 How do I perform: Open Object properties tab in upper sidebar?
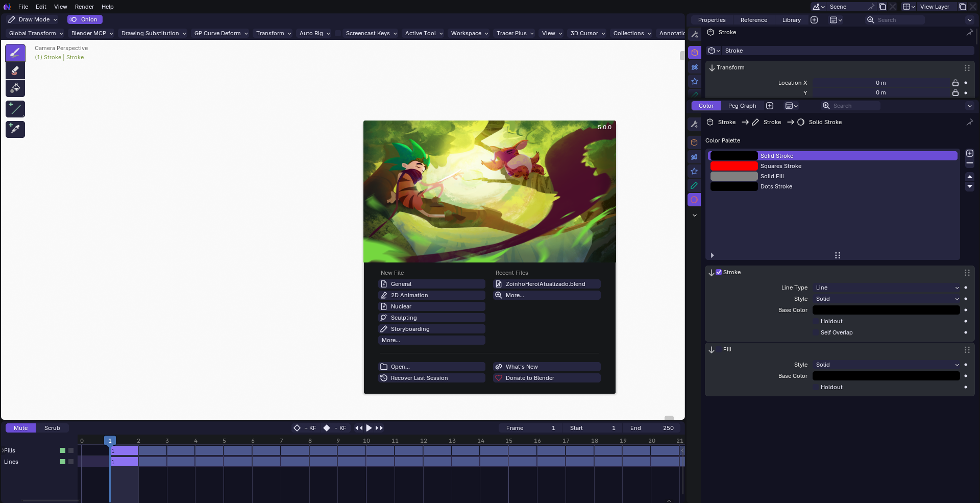(695, 53)
